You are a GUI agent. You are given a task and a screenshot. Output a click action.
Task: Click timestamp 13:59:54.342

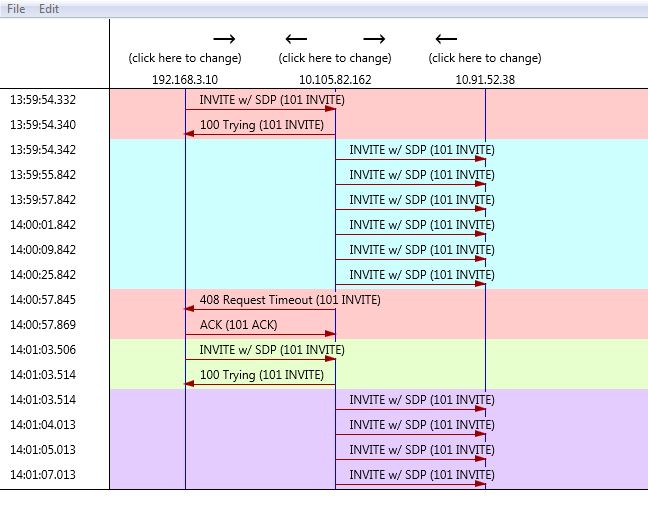click(43, 150)
